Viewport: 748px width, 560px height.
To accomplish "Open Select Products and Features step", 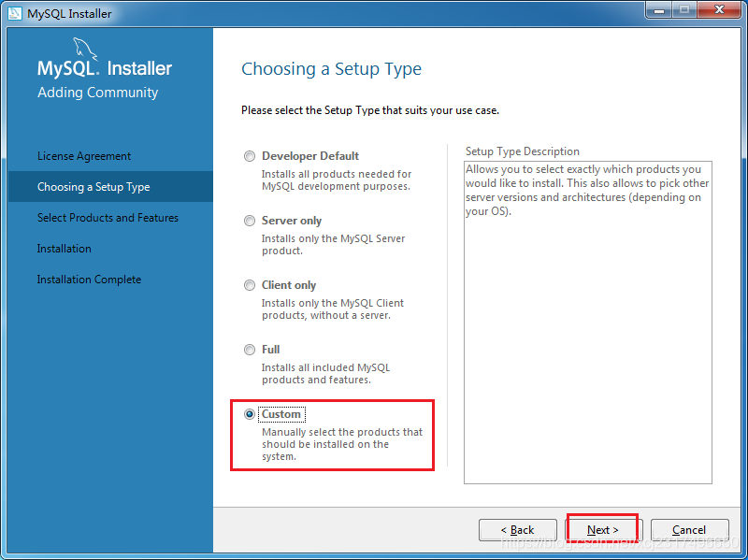I will pyautogui.click(x=108, y=218).
